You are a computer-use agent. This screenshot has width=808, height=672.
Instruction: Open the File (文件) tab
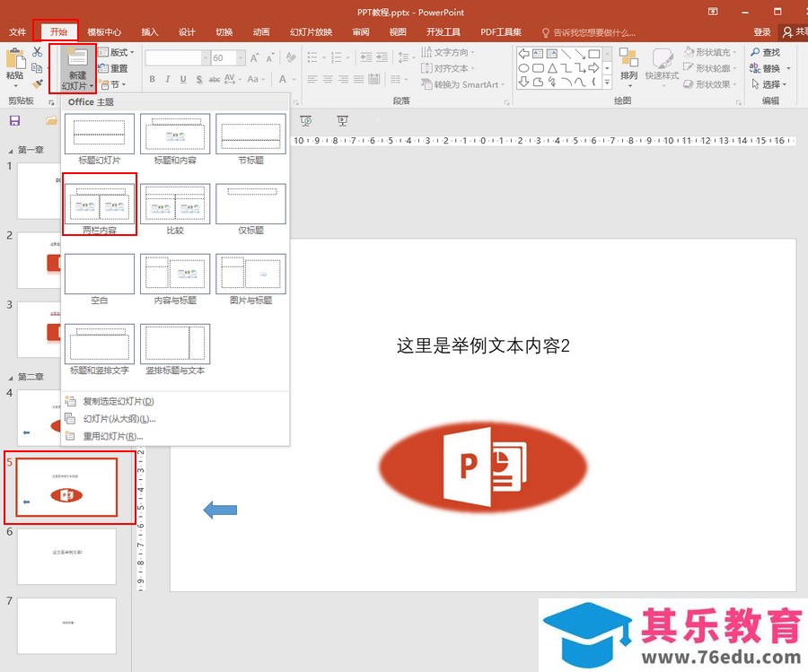[x=18, y=32]
